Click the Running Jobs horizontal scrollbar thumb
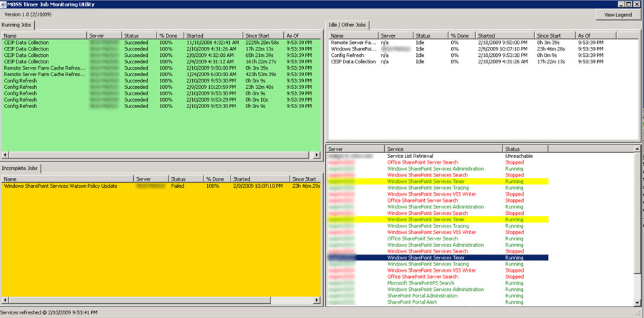The width and height of the screenshot is (644, 318). pyautogui.click(x=159, y=155)
